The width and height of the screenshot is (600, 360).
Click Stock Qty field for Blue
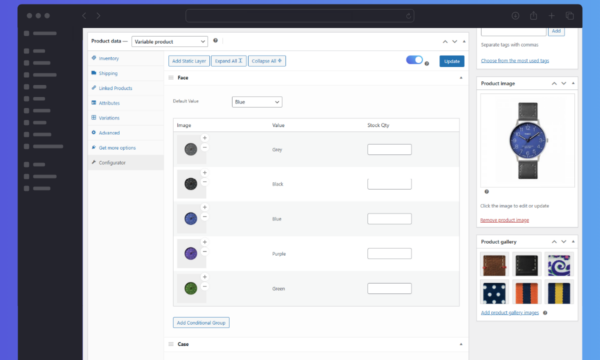390,219
